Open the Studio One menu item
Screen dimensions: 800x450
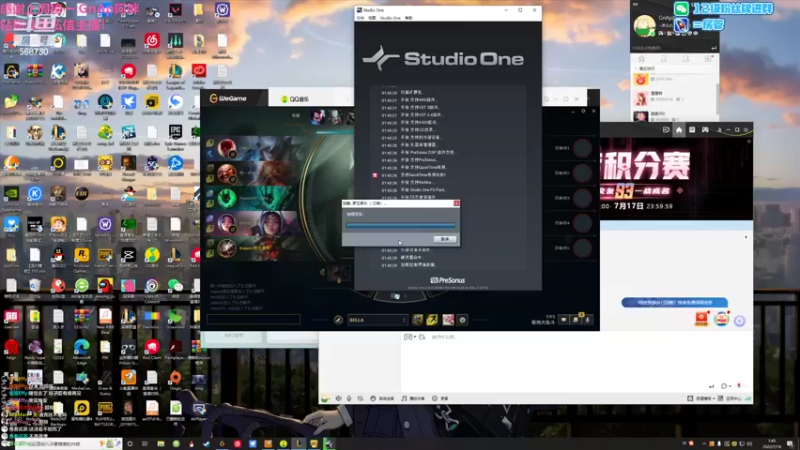coord(390,18)
